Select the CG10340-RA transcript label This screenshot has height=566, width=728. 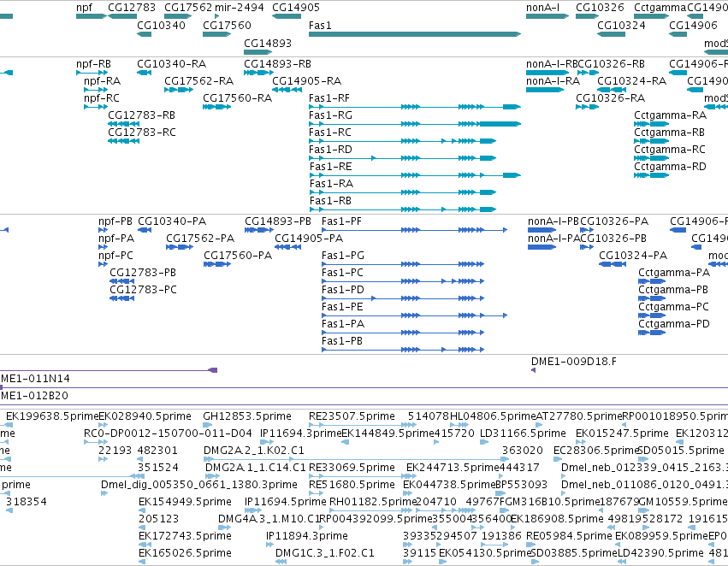tap(172, 64)
